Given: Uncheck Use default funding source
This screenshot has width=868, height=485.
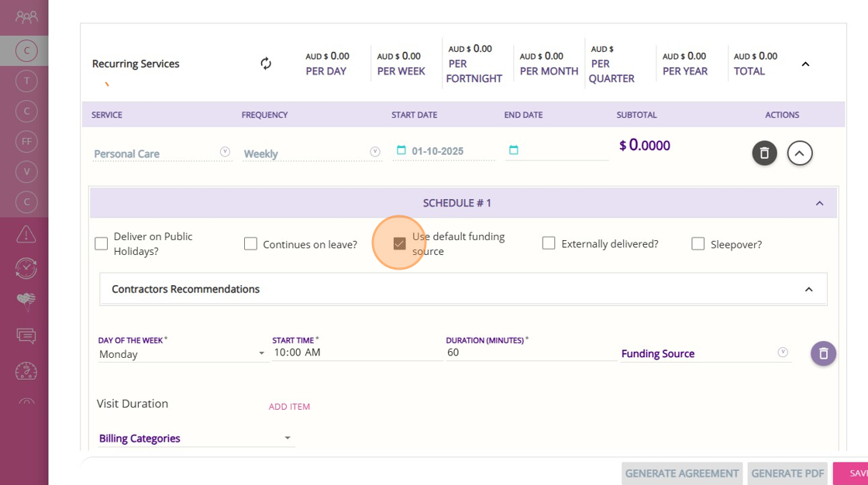Looking at the screenshot, I should (399, 244).
